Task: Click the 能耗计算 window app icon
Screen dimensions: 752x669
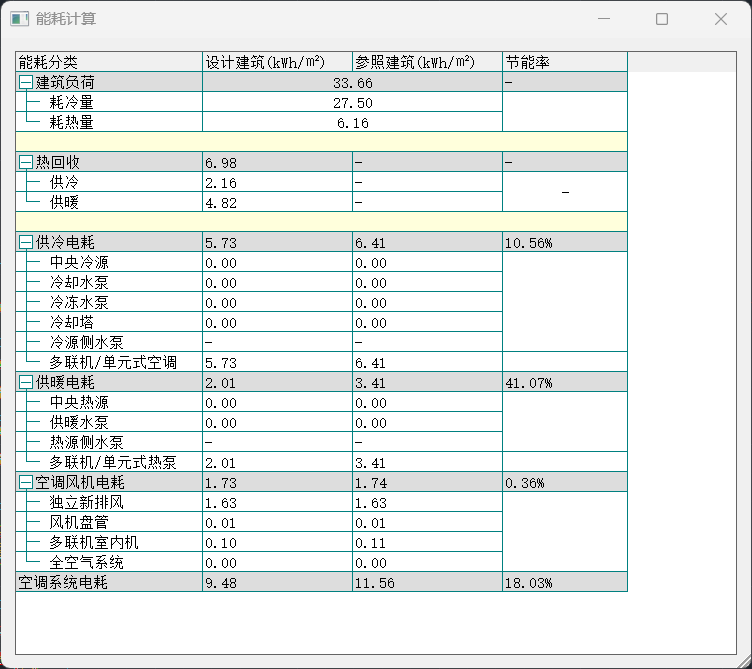Action: [x=19, y=19]
